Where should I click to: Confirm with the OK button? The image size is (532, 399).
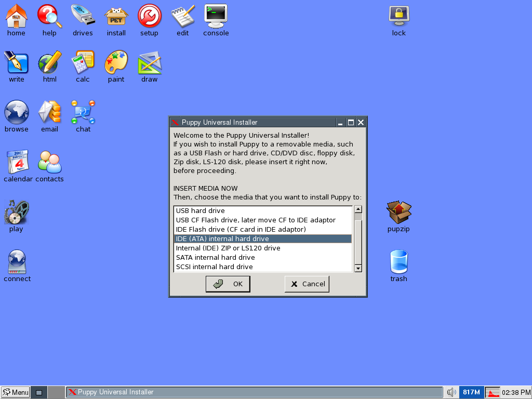pyautogui.click(x=228, y=284)
